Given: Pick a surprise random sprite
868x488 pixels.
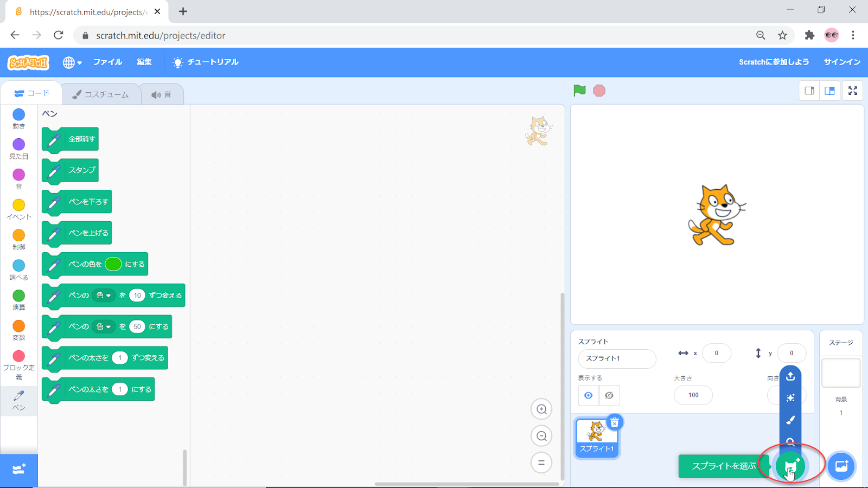Looking at the screenshot, I should [x=790, y=398].
